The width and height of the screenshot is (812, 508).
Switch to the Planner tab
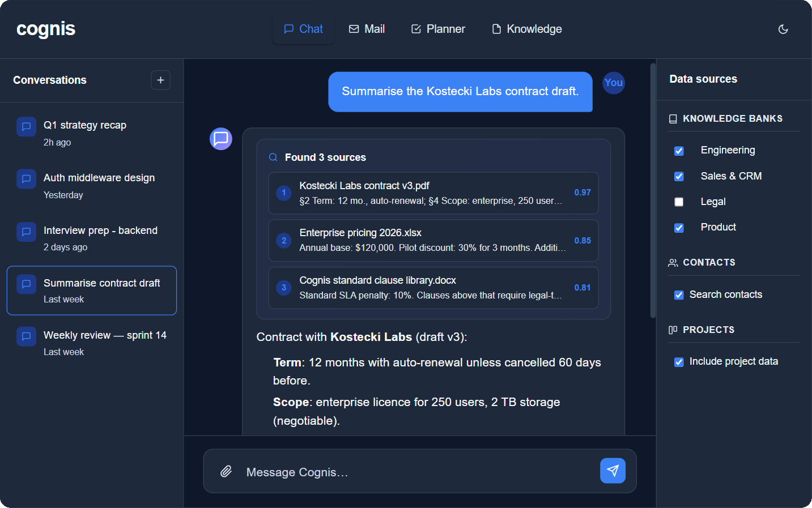pos(438,29)
